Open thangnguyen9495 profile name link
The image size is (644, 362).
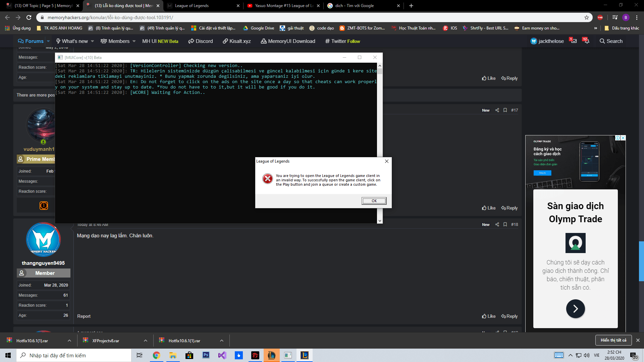click(43, 263)
